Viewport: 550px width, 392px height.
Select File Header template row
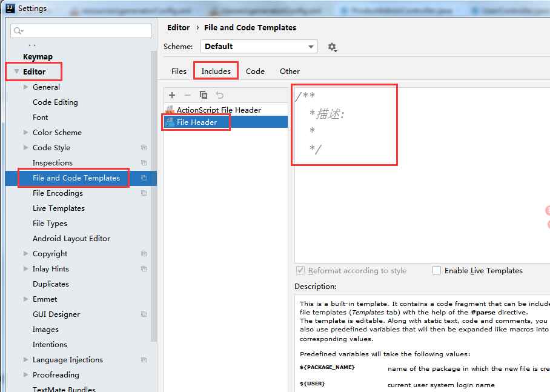[226, 122]
